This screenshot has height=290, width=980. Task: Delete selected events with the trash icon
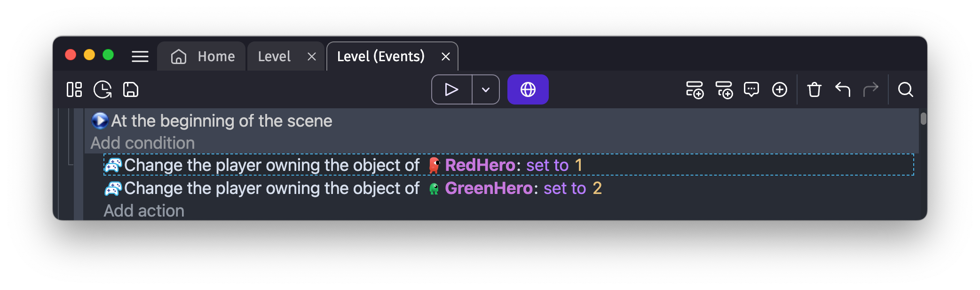point(814,89)
